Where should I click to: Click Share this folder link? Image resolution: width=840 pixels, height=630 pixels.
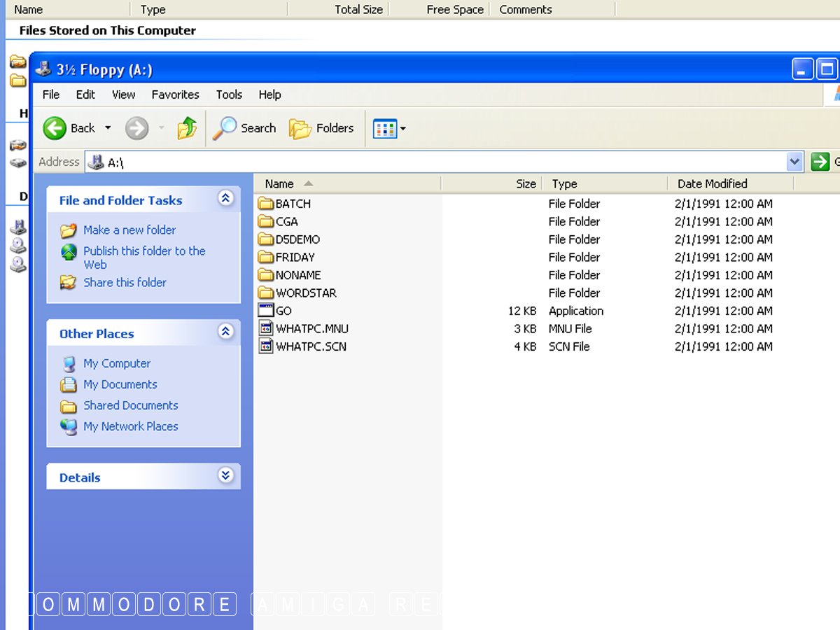(125, 282)
